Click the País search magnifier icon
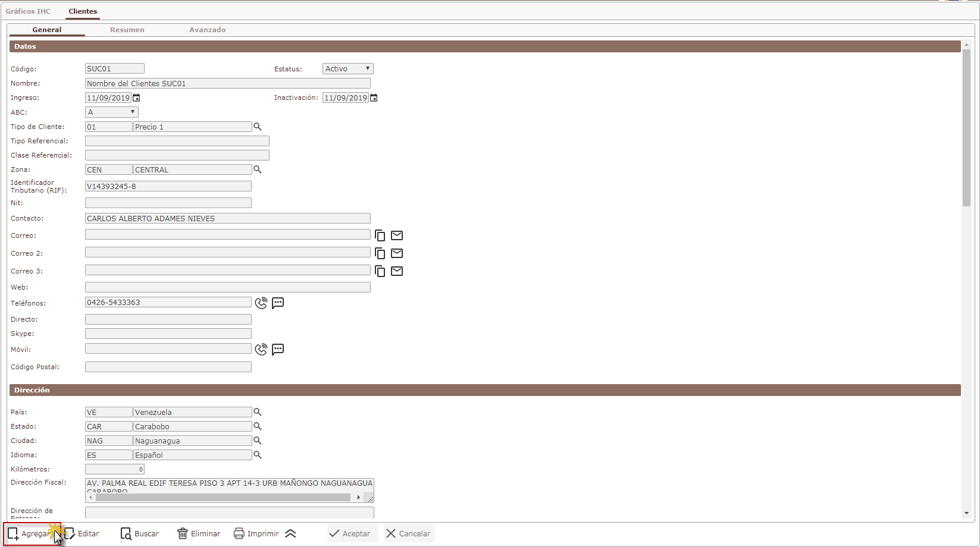This screenshot has width=980, height=547. click(x=258, y=412)
